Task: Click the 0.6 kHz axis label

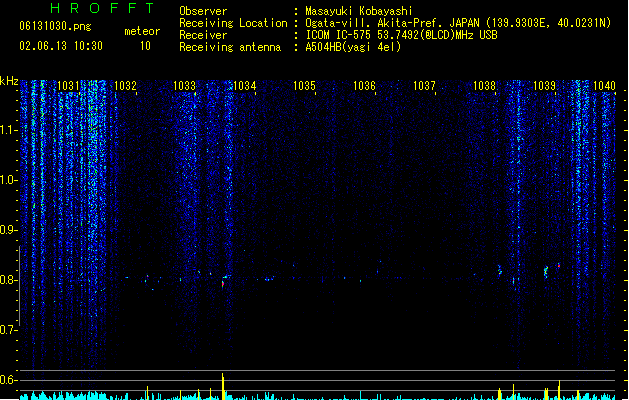Action: (x=8, y=380)
